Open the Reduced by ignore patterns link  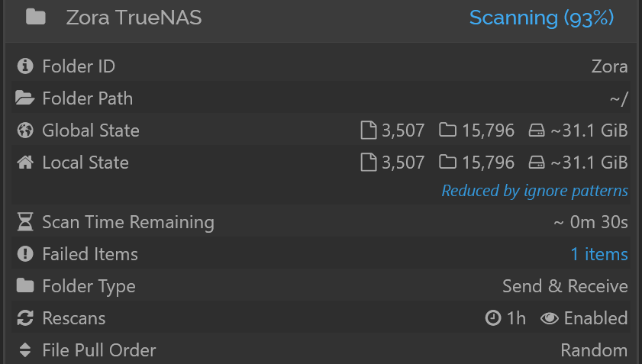pyautogui.click(x=534, y=191)
